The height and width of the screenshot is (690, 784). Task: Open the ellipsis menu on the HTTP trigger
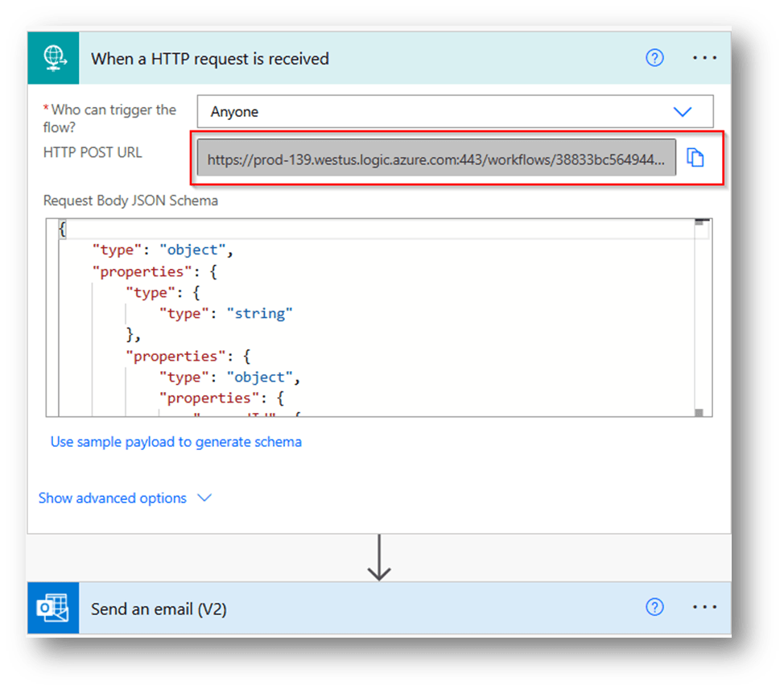[x=705, y=58]
